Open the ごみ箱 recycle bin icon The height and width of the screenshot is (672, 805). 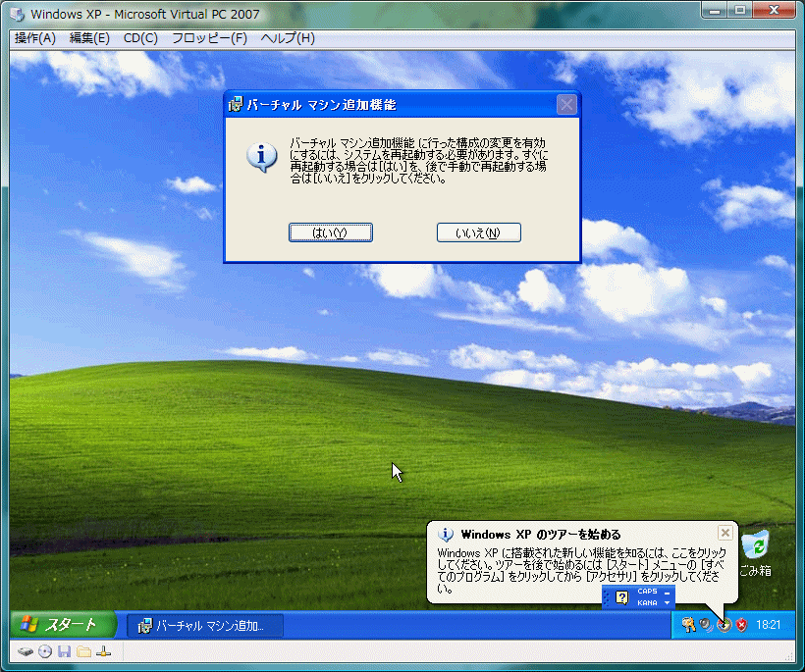755,554
